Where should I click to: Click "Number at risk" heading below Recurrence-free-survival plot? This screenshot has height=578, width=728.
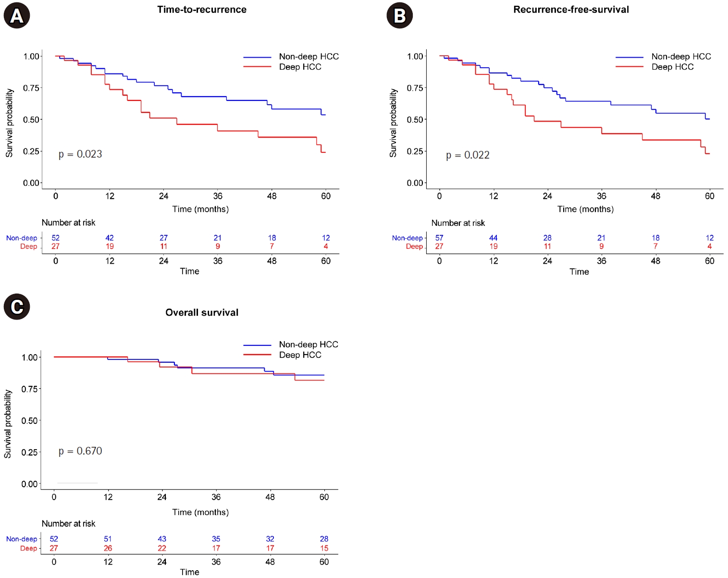[x=458, y=223]
